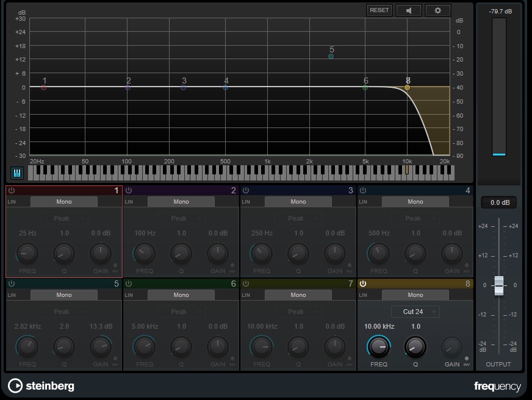This screenshot has width=532, height=400.
Task: Toggle band 4 power button
Action: (x=362, y=190)
